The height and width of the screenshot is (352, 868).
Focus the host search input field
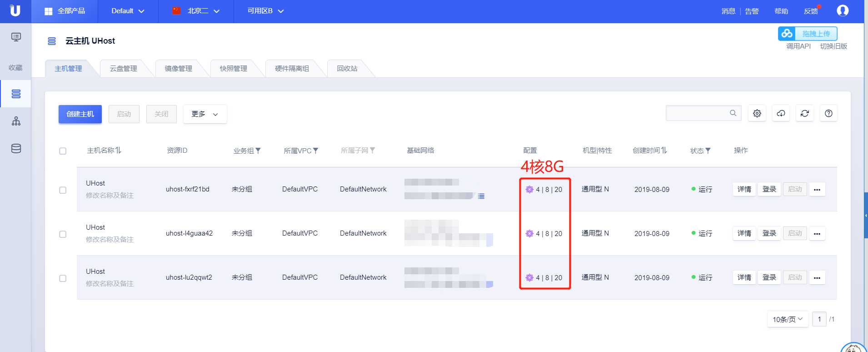tap(703, 113)
